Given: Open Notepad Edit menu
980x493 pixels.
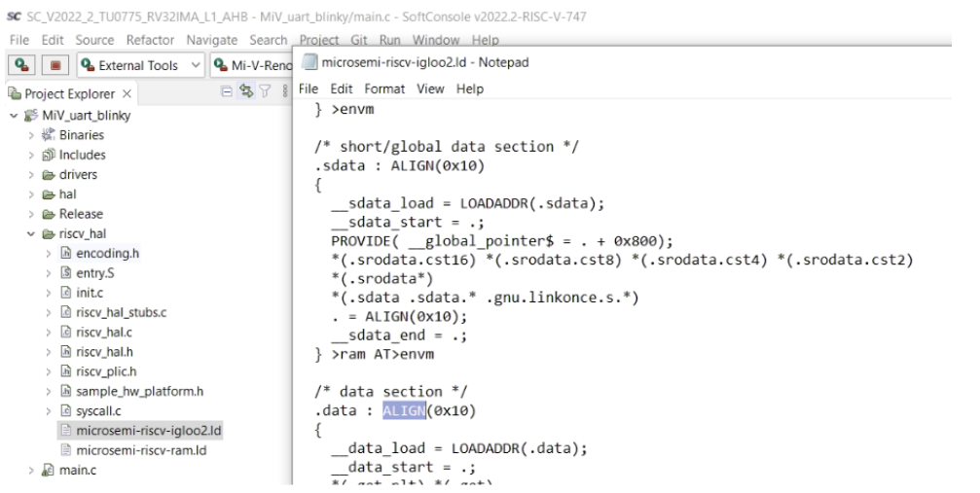Looking at the screenshot, I should click(x=342, y=88).
